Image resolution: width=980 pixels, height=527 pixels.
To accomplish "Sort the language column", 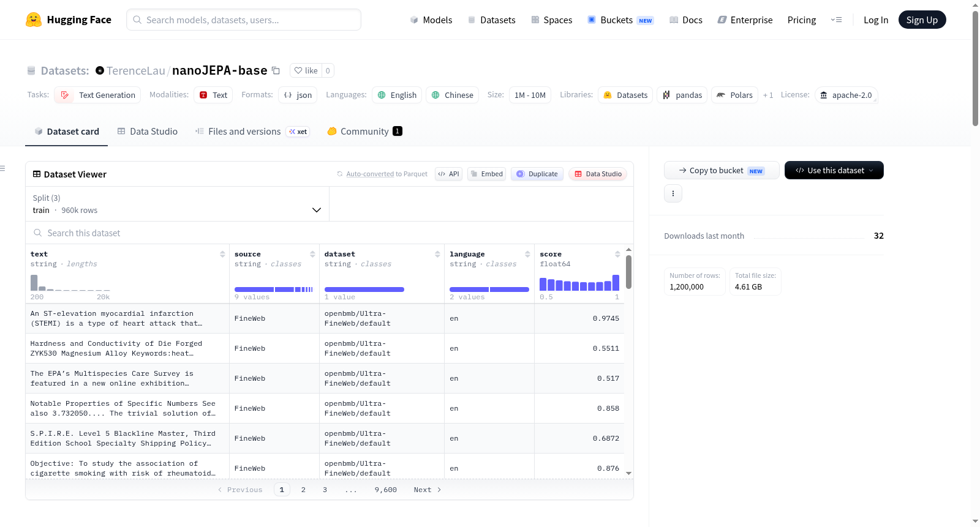I will point(527,254).
